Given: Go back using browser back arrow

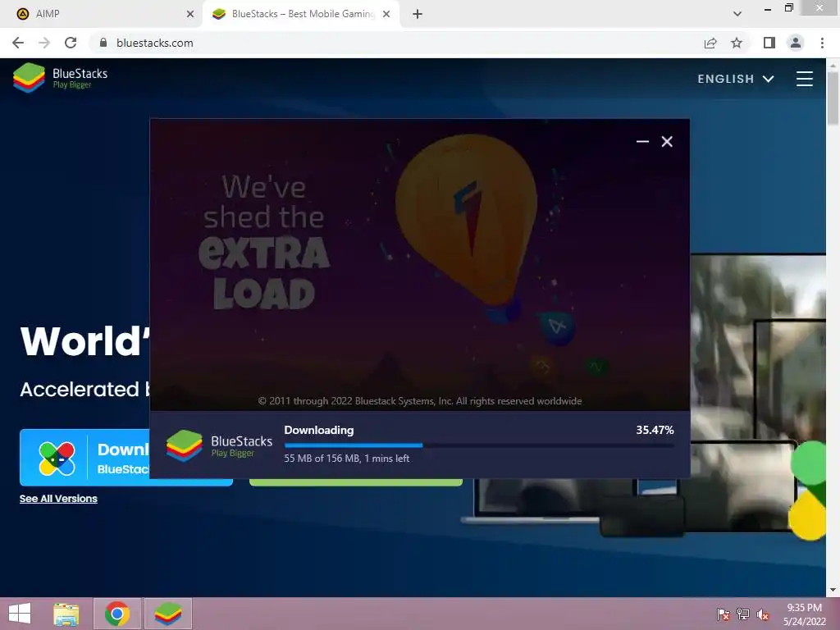Looking at the screenshot, I should coord(18,43).
